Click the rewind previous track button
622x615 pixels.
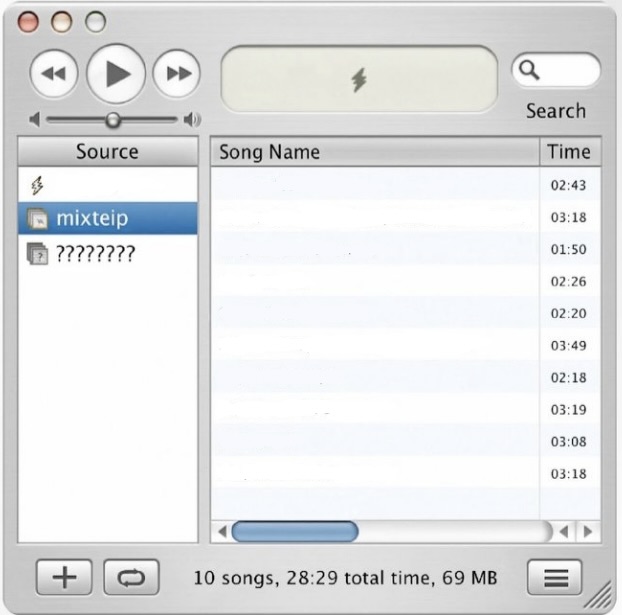tap(54, 73)
